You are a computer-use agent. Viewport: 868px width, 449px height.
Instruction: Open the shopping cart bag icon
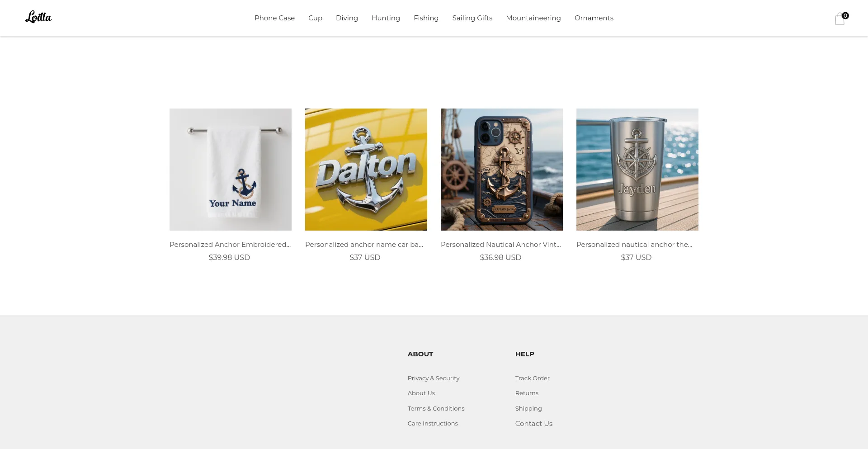pos(840,19)
